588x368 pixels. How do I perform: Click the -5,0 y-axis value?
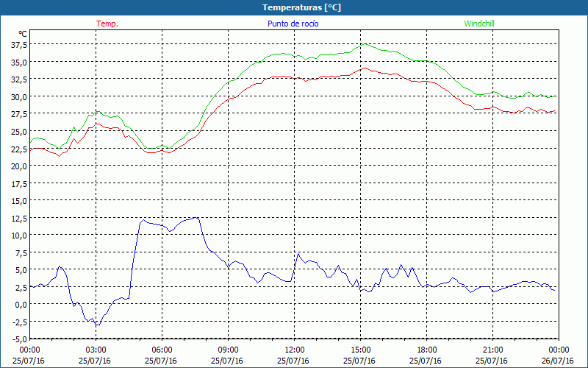(x=20, y=339)
